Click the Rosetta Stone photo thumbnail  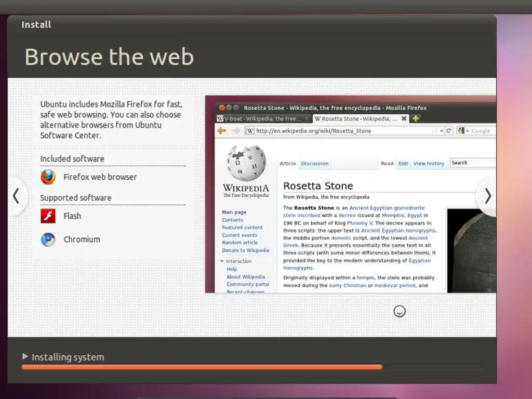pos(471,251)
